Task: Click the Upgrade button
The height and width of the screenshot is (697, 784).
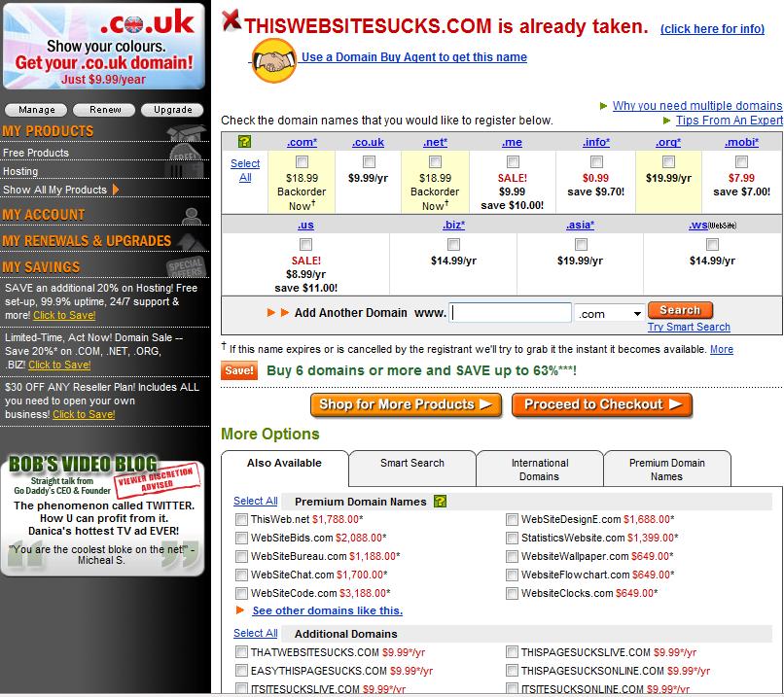Action: (172, 110)
